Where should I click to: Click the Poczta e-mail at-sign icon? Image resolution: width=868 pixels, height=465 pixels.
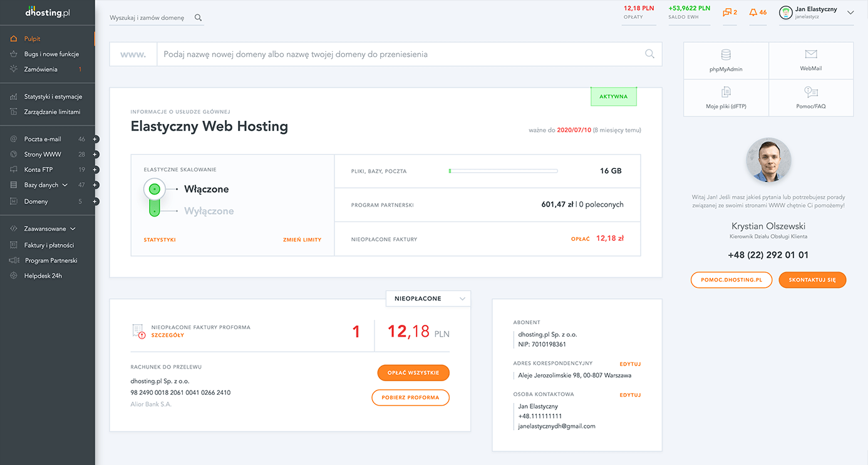pos(14,139)
